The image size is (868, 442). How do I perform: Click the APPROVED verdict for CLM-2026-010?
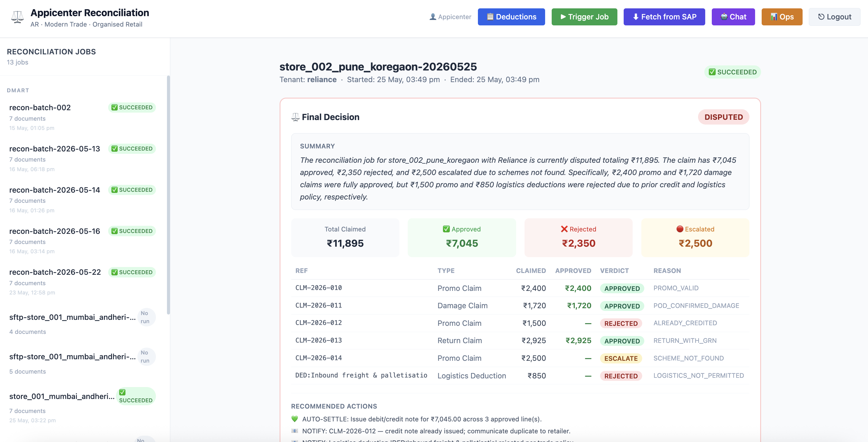click(622, 288)
